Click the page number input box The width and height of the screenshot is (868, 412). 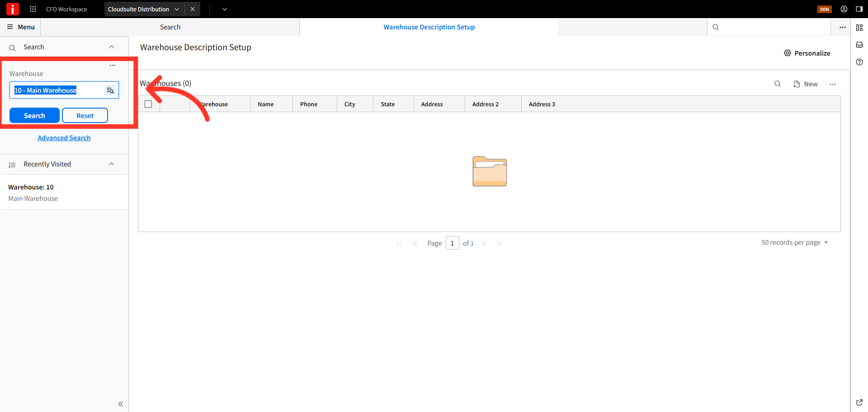[x=452, y=243]
